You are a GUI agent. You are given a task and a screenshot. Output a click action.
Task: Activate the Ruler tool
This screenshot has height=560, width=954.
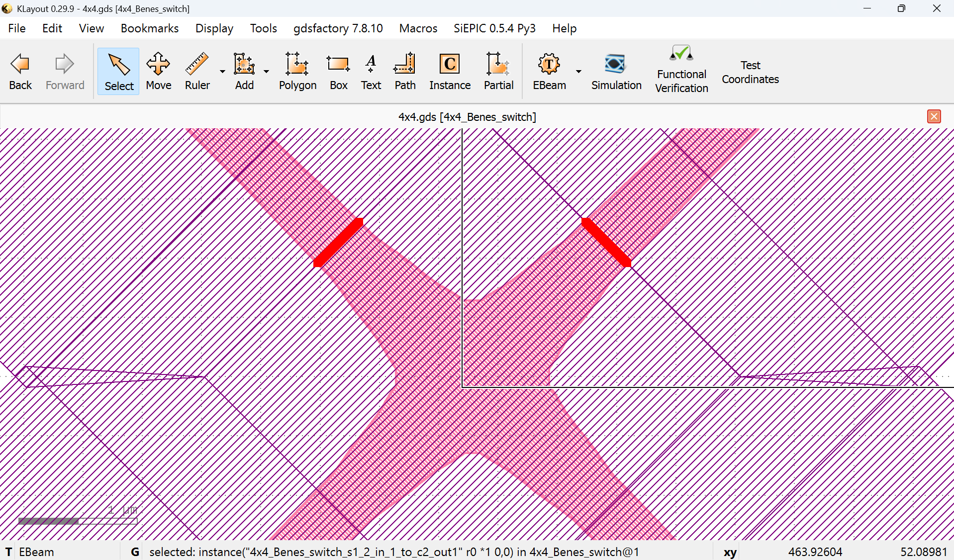197,72
